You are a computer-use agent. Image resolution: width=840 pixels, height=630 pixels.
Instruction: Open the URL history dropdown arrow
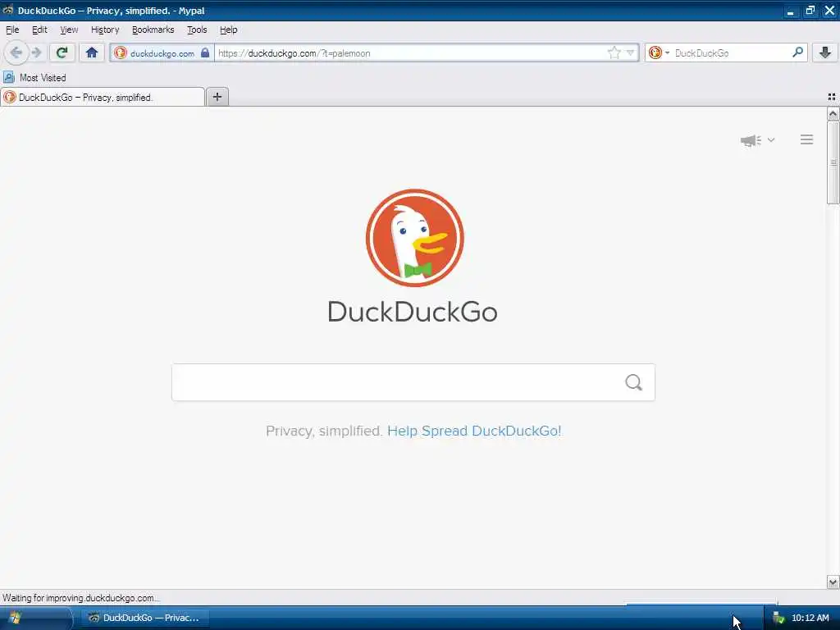click(631, 52)
